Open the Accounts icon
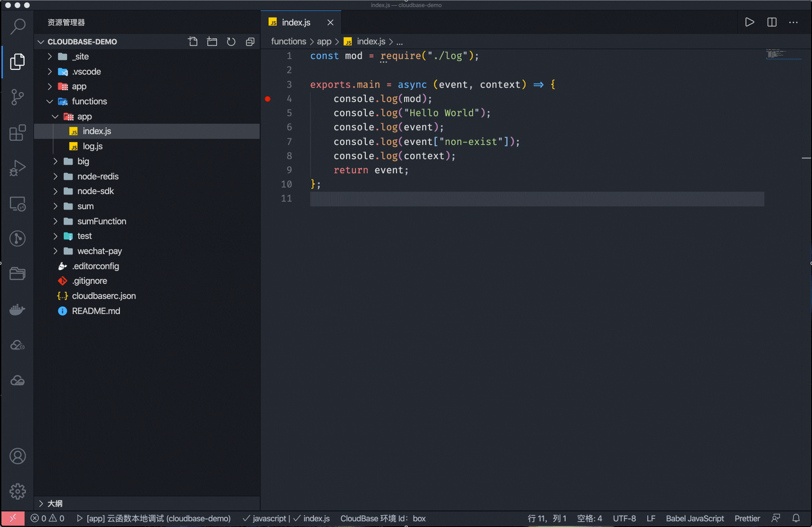812x527 pixels. coord(17,456)
